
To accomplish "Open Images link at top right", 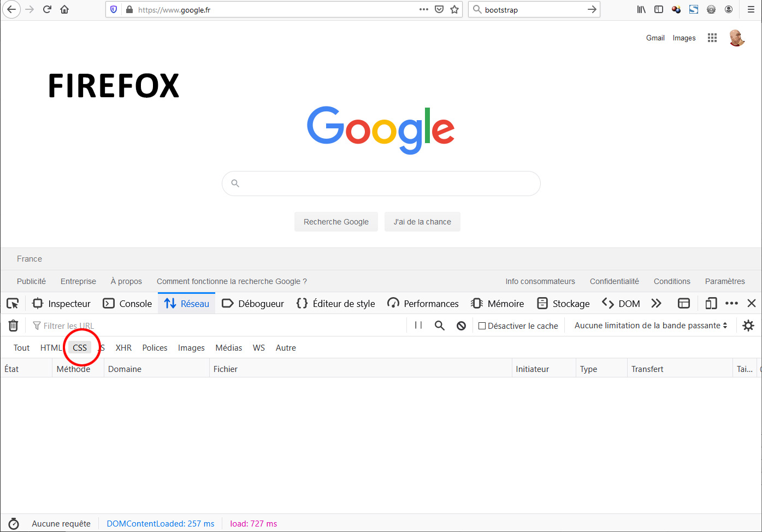I will click(x=684, y=38).
